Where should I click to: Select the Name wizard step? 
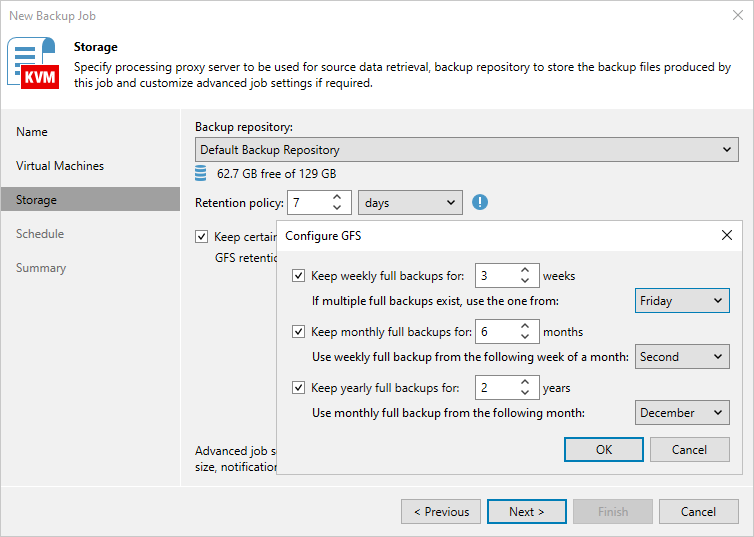pos(32,132)
